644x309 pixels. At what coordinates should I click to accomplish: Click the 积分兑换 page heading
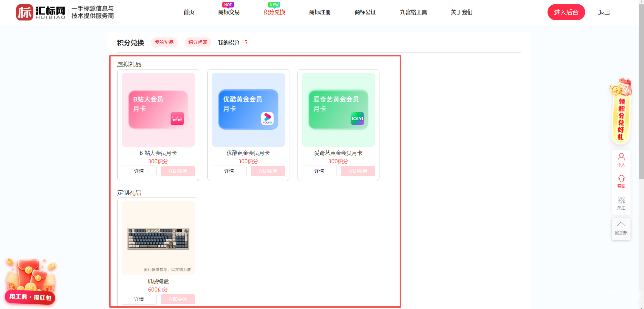pyautogui.click(x=130, y=43)
